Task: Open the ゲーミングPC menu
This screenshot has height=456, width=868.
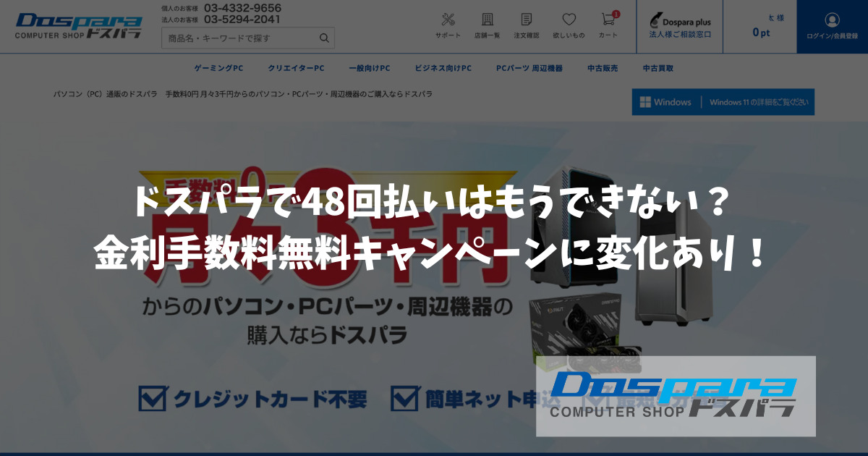Action: click(218, 68)
